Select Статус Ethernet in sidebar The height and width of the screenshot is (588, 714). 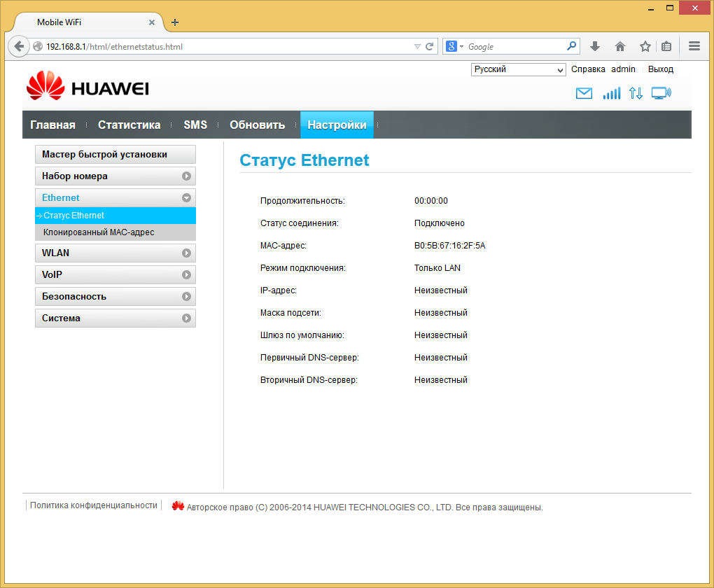click(x=115, y=216)
